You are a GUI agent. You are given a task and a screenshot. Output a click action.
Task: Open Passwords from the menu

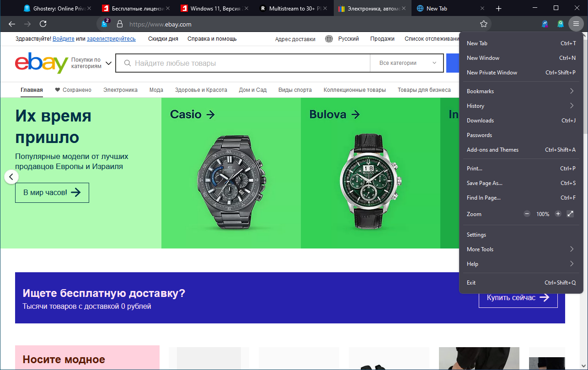pyautogui.click(x=521, y=135)
